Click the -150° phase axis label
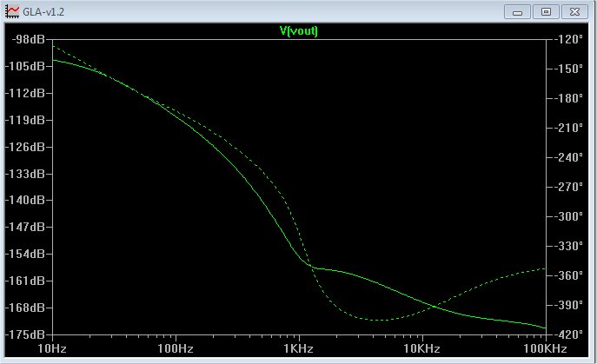Image resolution: width=597 pixels, height=364 pixels. click(x=568, y=69)
